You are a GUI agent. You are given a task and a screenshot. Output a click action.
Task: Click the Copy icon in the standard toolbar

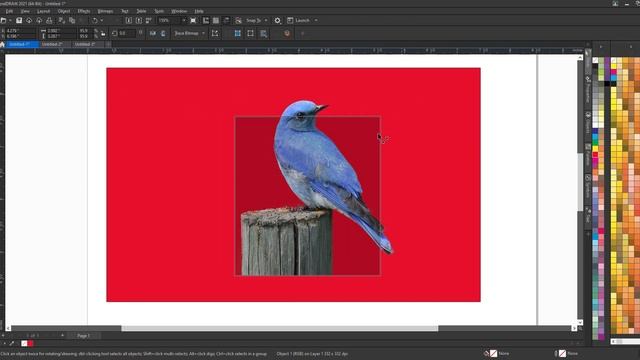72,20
